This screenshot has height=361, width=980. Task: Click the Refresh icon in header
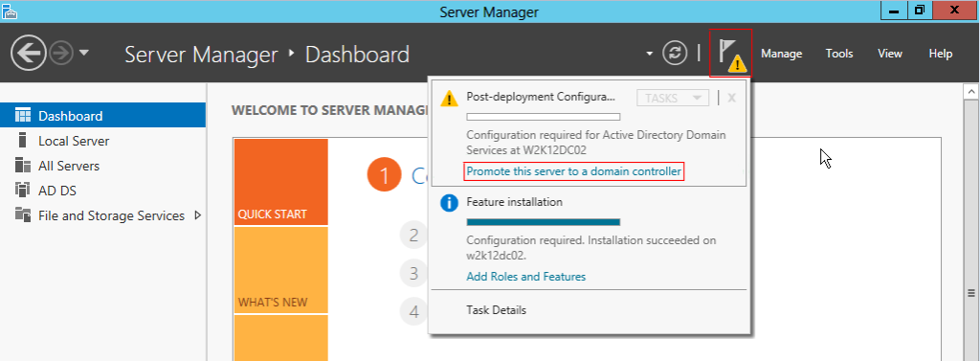click(x=675, y=54)
